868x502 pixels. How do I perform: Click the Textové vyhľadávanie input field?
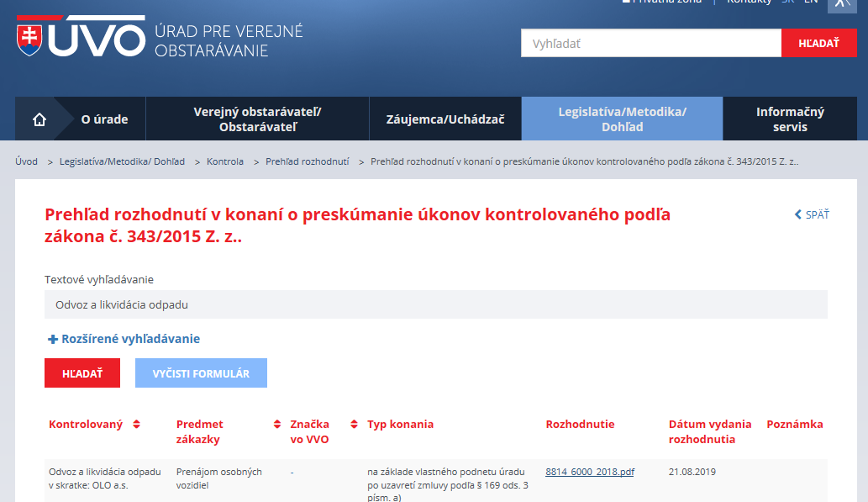[x=435, y=304]
